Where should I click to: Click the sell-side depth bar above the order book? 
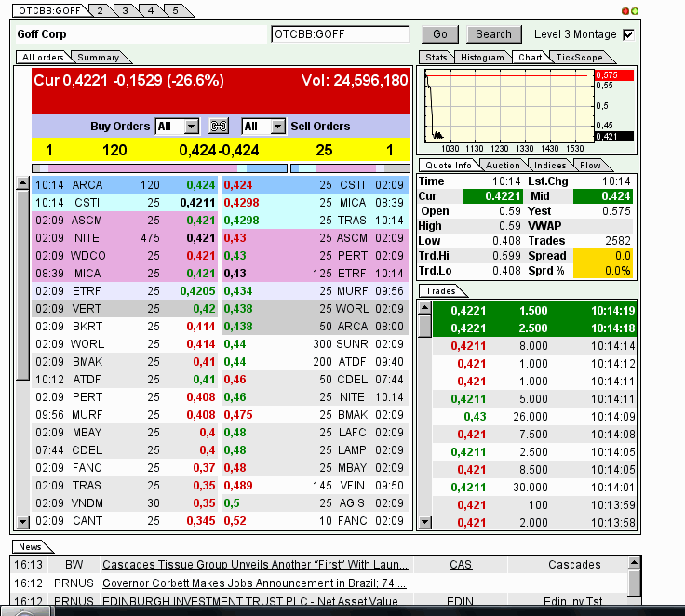[350, 168]
